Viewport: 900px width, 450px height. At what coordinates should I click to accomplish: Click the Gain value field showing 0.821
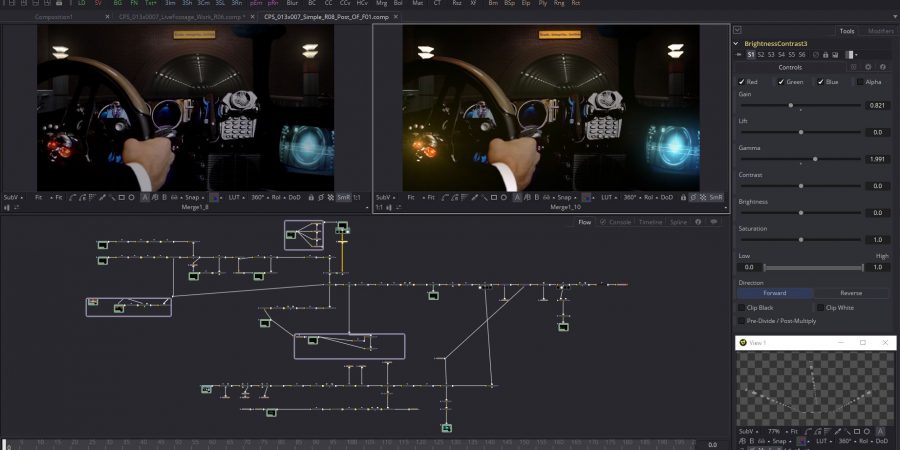pyautogui.click(x=876, y=105)
